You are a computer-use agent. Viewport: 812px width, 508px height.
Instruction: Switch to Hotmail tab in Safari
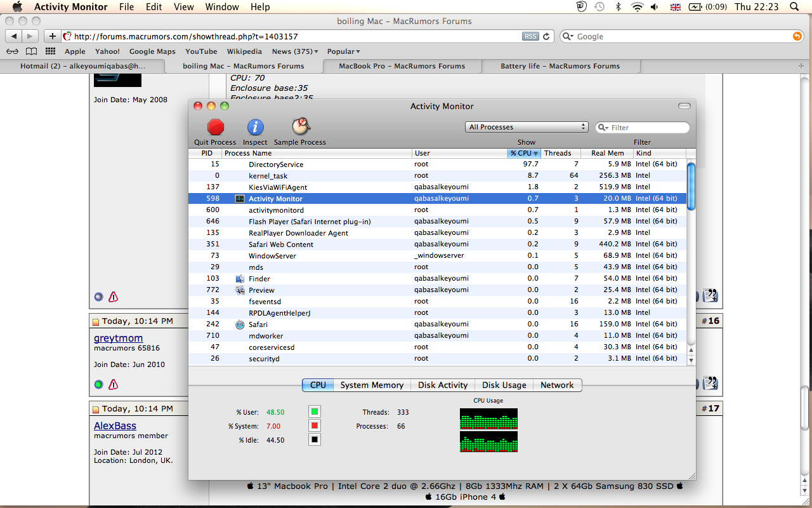pos(82,66)
